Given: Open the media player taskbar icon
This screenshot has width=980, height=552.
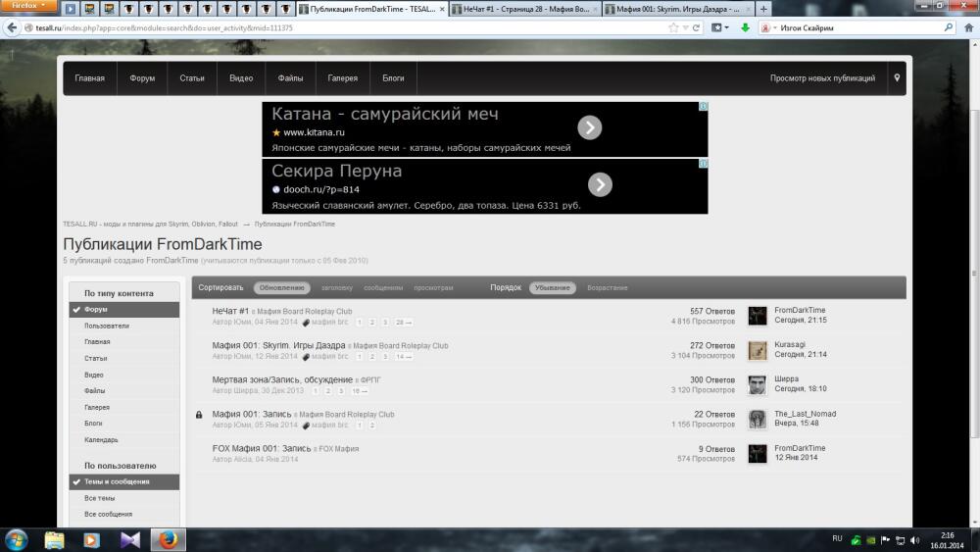Looking at the screenshot, I should coord(92,539).
